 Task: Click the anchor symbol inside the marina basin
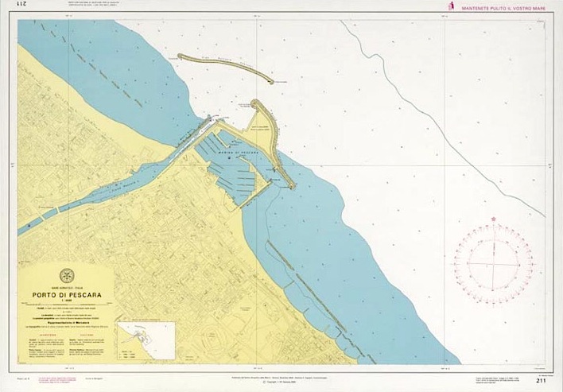pyautogui.click(x=230, y=157)
